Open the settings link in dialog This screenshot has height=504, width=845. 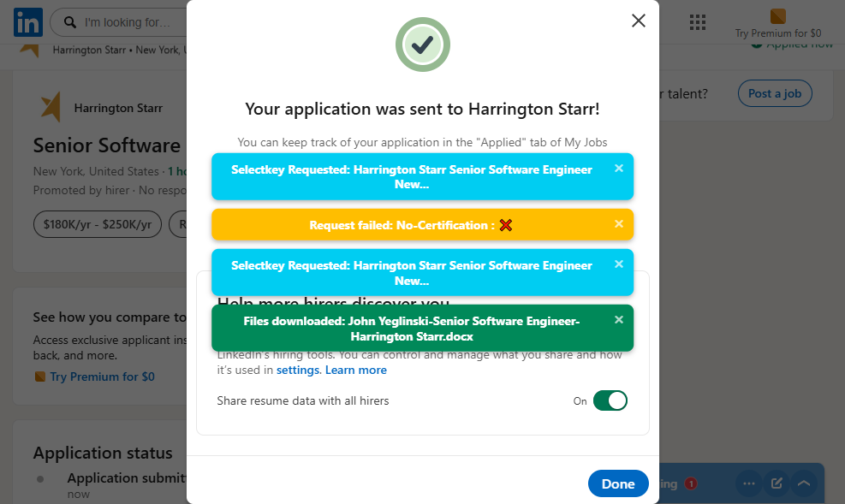(x=297, y=371)
